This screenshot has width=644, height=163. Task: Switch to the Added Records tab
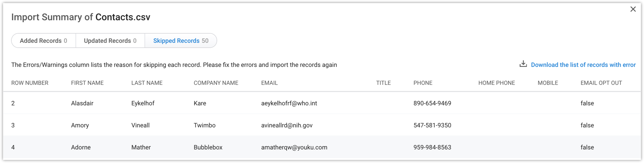point(43,41)
